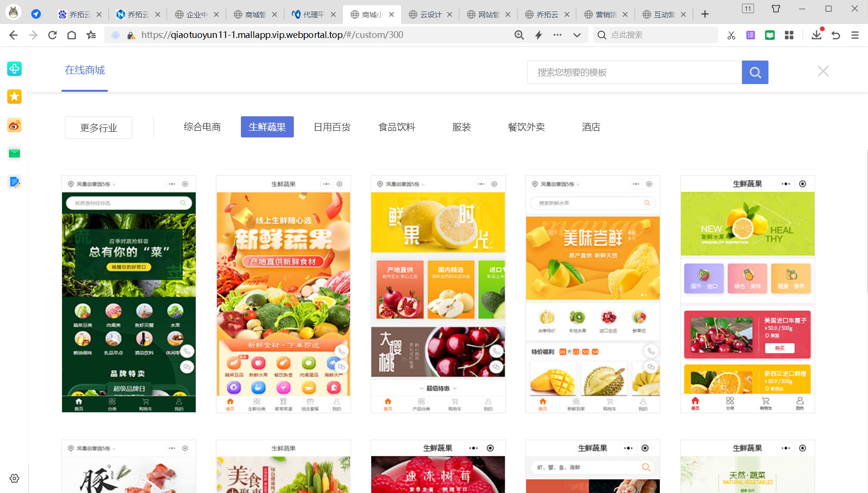Open the sidebar settings gear
868x493 pixels.
14,479
